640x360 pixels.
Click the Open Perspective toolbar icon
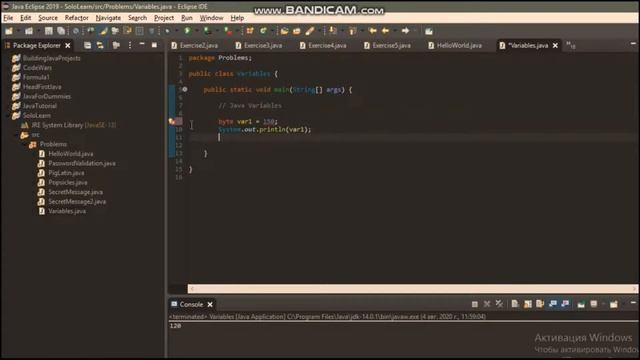[429, 31]
